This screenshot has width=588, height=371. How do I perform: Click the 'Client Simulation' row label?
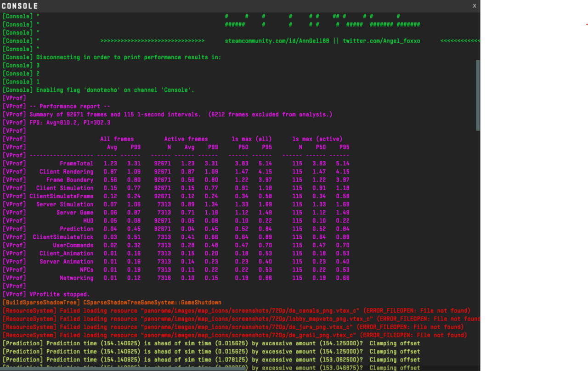[65, 188]
